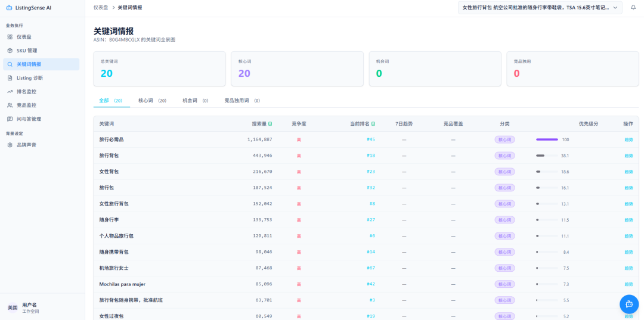The width and height of the screenshot is (644, 320).
Task: Click 趋势 link for Mochilas para mujer row
Action: [628, 284]
